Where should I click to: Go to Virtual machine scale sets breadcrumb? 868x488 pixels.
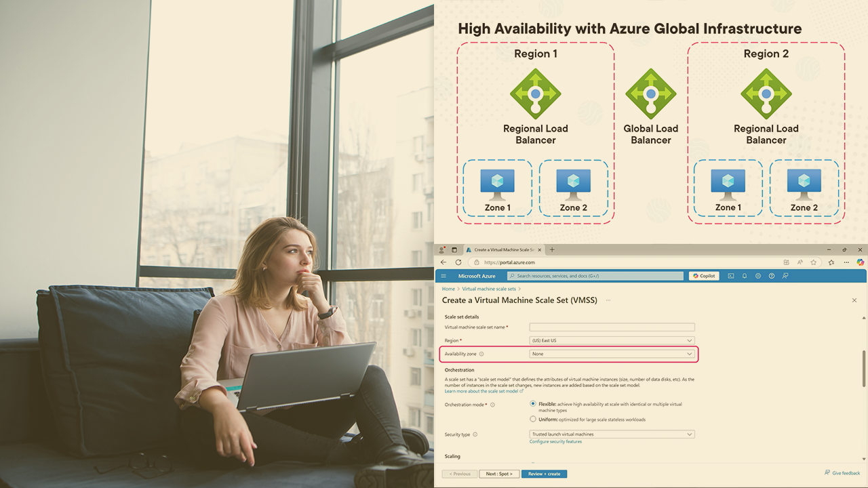coord(488,289)
